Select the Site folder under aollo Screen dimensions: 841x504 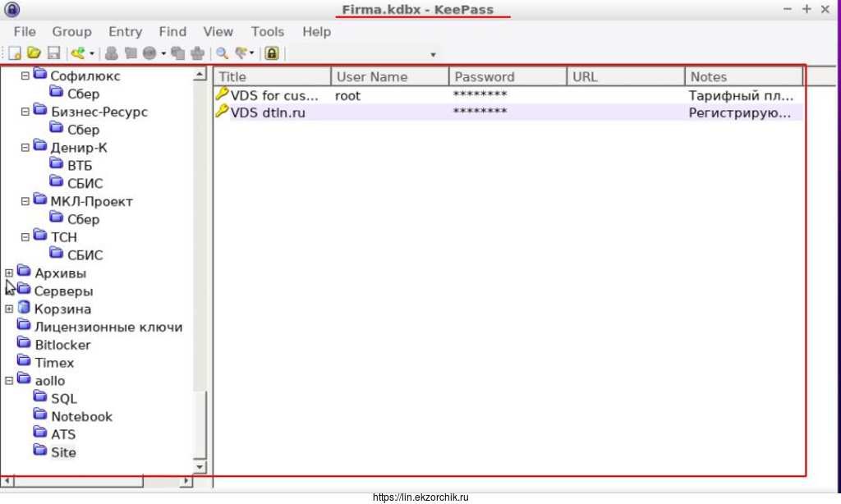click(x=62, y=452)
